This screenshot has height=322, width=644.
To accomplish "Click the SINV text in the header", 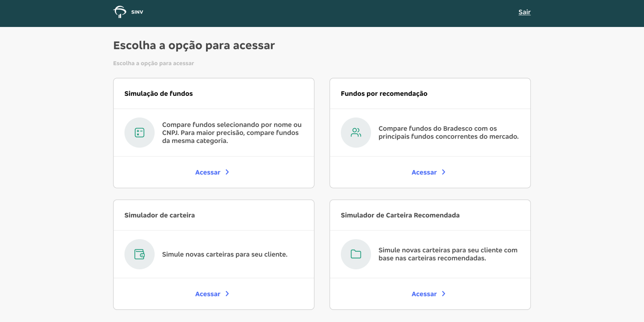I will (x=137, y=12).
